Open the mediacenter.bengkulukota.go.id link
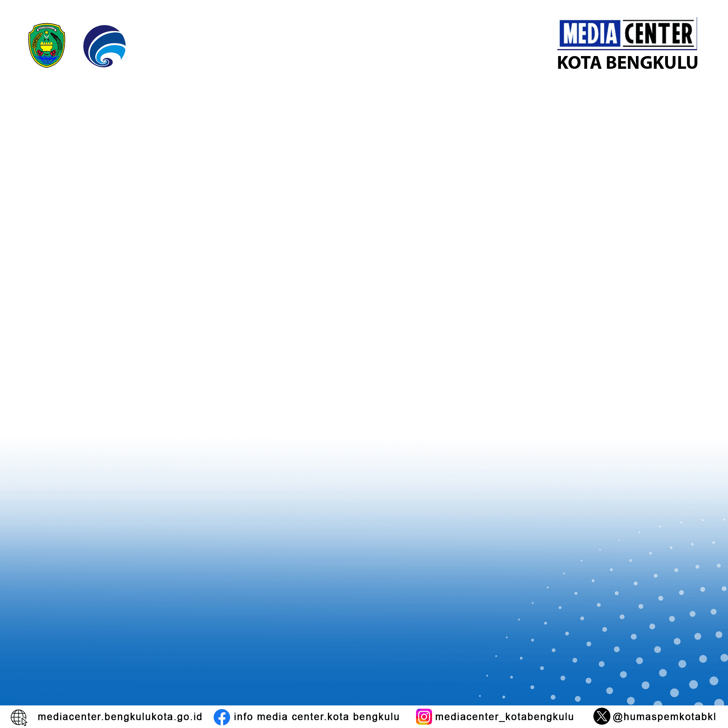This screenshot has height=728, width=728. coord(120,717)
